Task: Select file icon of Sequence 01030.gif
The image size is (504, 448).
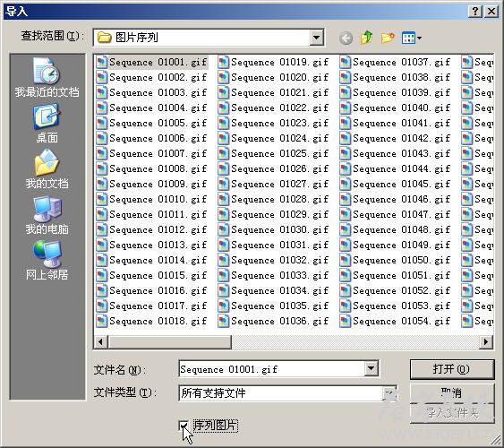Action: pyautogui.click(x=224, y=229)
